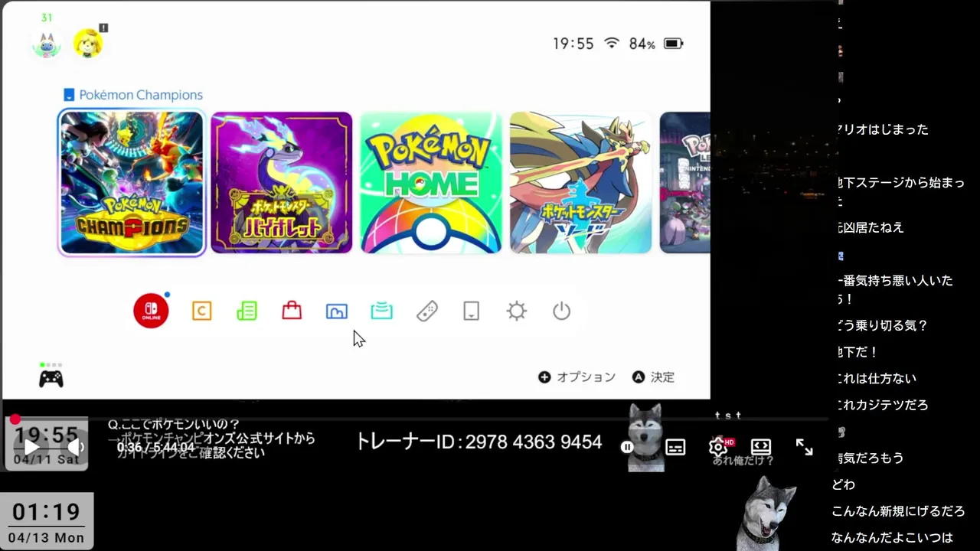Open video player settings gear with HD badge
Screen dimensions: 980x551
click(x=720, y=446)
